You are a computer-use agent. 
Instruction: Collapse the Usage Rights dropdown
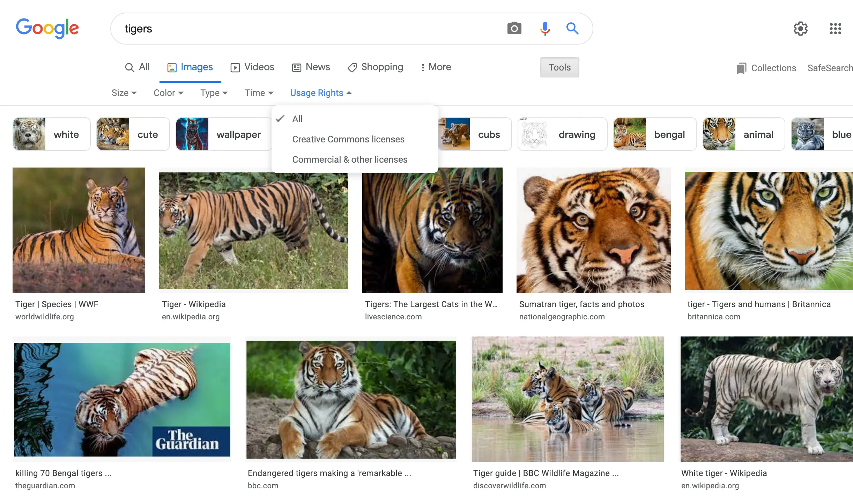tap(321, 93)
